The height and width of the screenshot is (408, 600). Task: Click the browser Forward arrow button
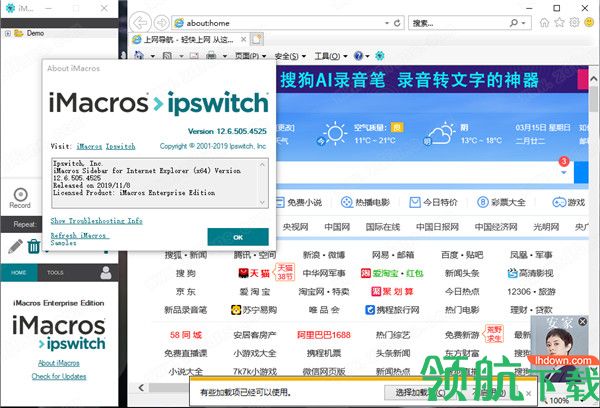pyautogui.click(x=161, y=23)
